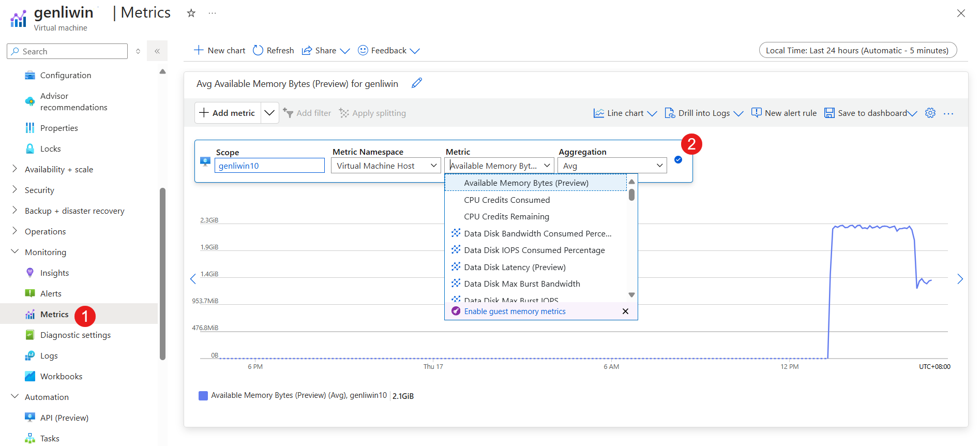This screenshot has height=446, width=980.
Task: Open the chart's more options ellipsis
Action: (x=948, y=114)
